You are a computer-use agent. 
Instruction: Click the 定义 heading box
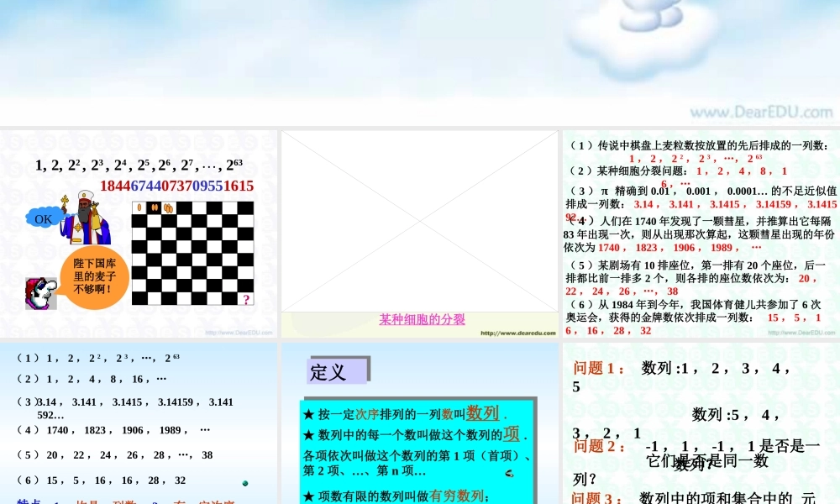(338, 370)
